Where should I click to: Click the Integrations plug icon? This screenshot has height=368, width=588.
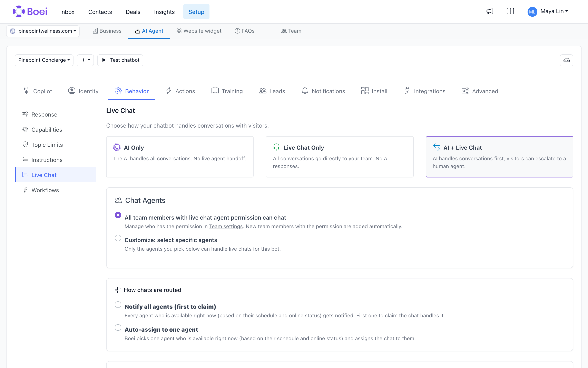pyautogui.click(x=407, y=91)
